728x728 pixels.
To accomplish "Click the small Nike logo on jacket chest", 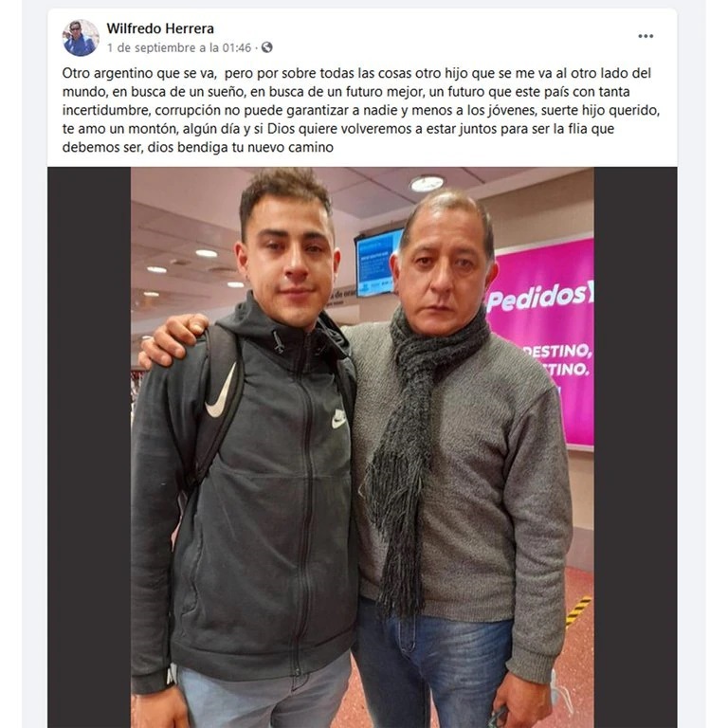I will click(x=339, y=419).
